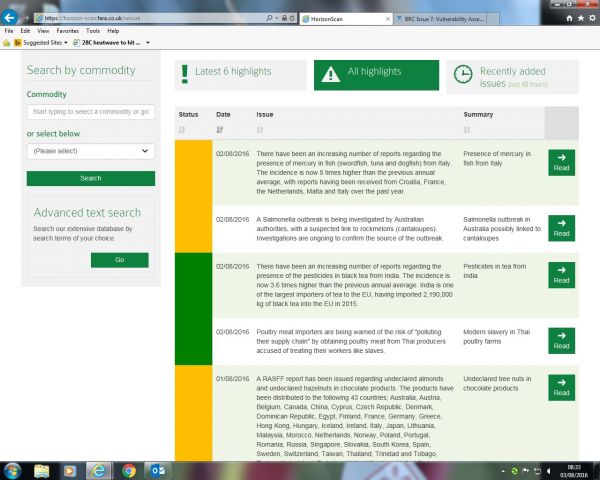Click the commodity search text field
This screenshot has height=480, width=600.
coord(90,113)
